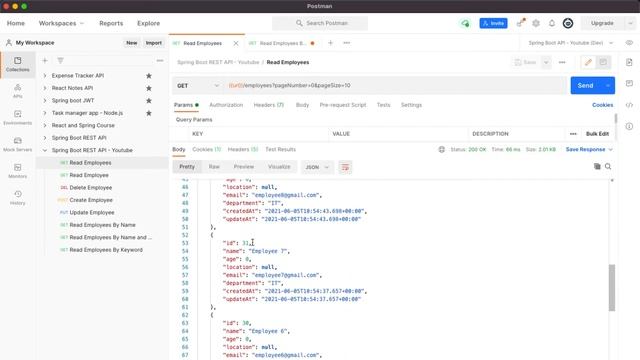Switch to Test Results response tab

pyautogui.click(x=280, y=149)
